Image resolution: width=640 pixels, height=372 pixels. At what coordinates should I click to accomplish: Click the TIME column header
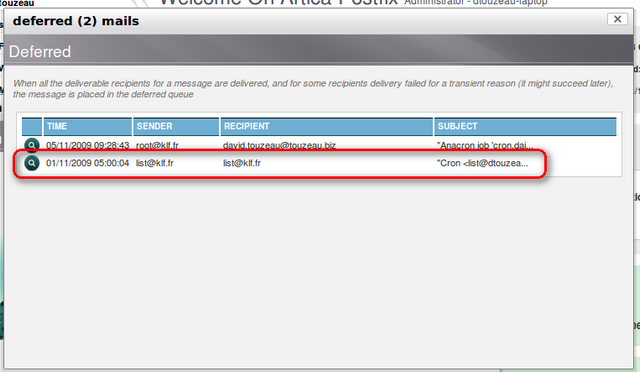87,127
